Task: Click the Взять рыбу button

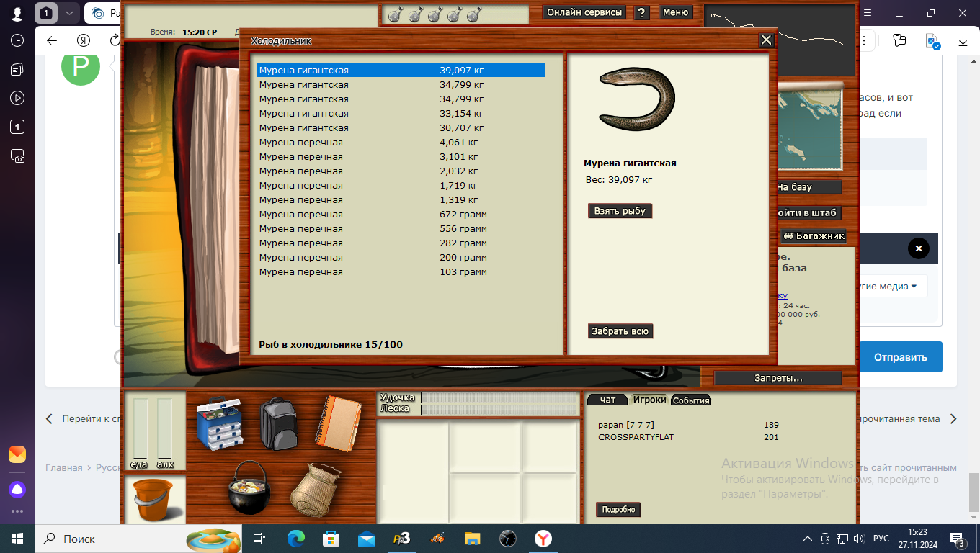Action: pyautogui.click(x=620, y=211)
